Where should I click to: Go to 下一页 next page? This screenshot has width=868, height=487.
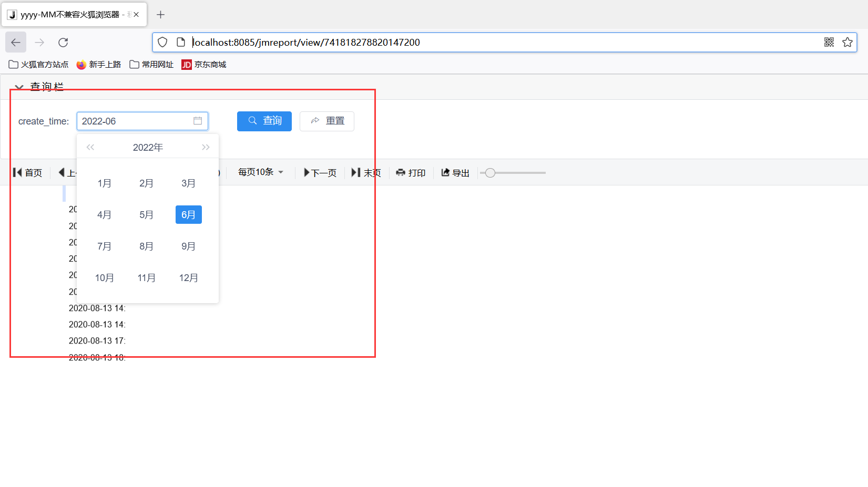coord(320,172)
